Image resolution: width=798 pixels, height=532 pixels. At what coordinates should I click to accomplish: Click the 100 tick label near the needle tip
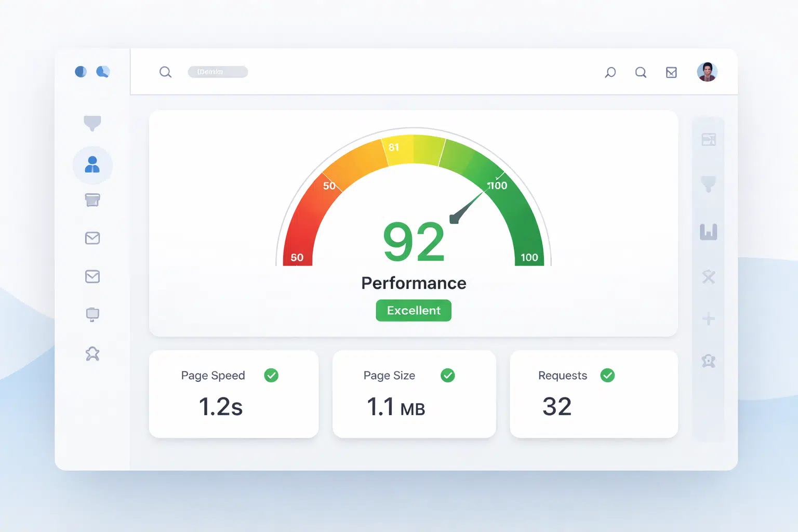coord(497,185)
